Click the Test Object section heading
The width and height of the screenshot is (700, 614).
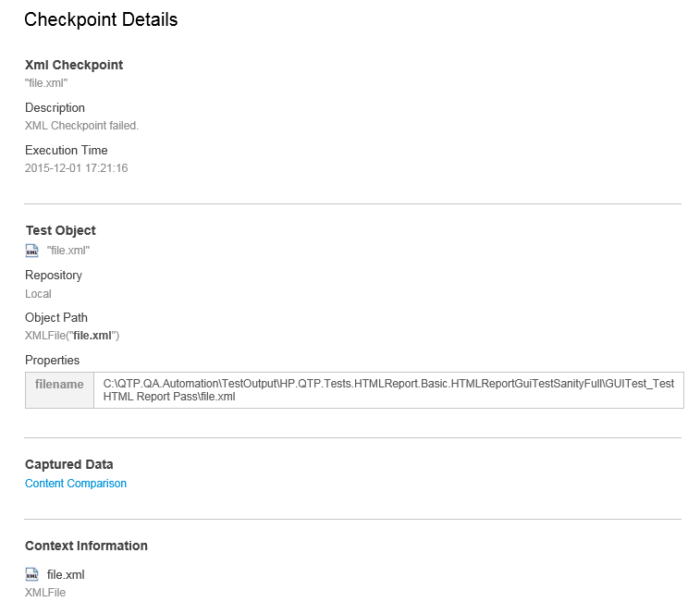(x=60, y=230)
